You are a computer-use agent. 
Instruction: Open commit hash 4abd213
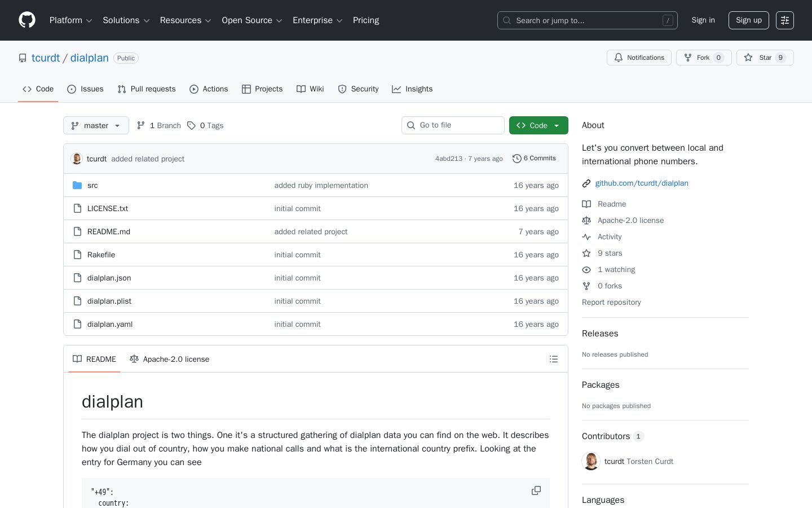(x=449, y=159)
